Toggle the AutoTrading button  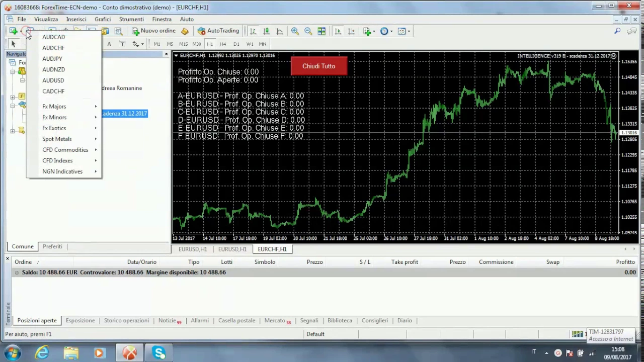(218, 31)
